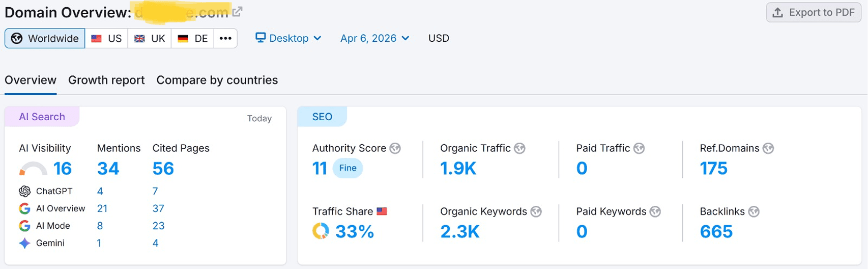Open total Cited Pages value 56

(163, 169)
